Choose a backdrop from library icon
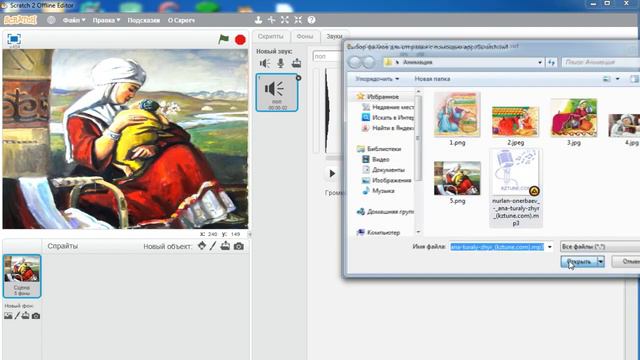 click(x=8, y=316)
